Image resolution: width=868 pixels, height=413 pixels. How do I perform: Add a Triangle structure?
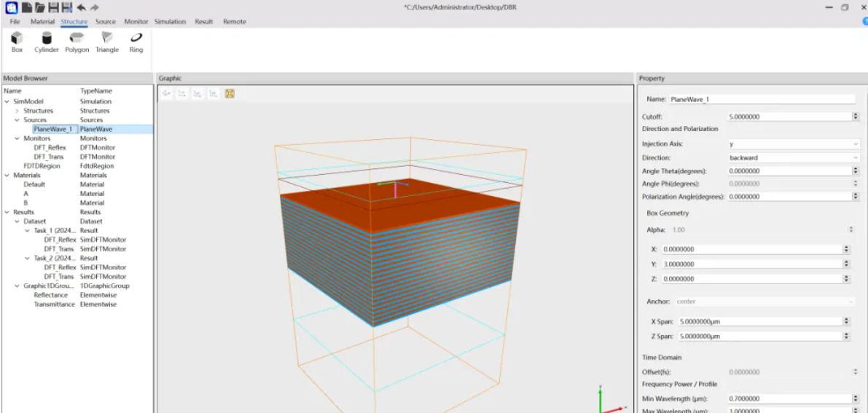(107, 42)
